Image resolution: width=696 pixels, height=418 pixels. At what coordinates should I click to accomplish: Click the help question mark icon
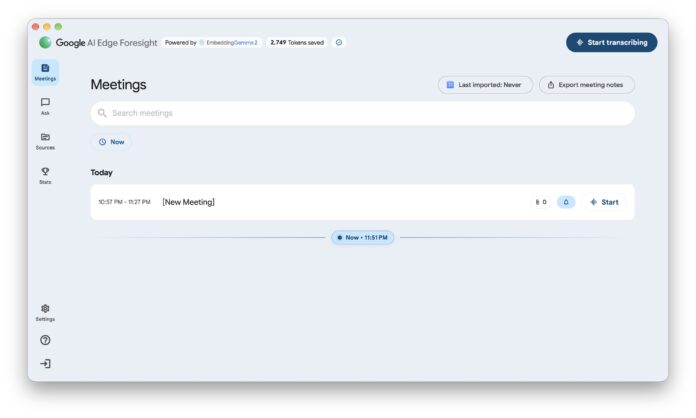pos(45,340)
